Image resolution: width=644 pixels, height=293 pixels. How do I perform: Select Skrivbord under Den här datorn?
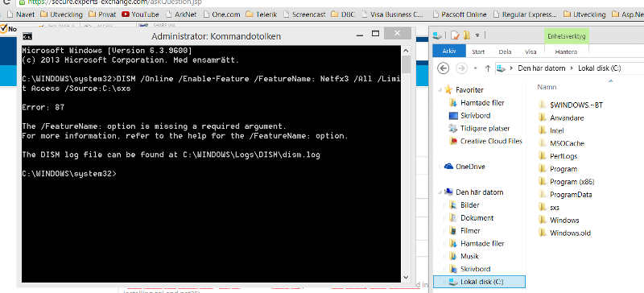point(469,269)
